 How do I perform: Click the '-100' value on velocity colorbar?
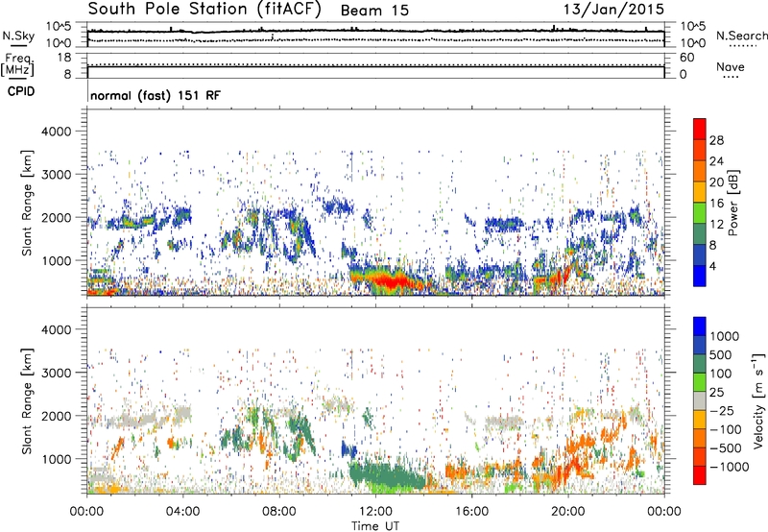pos(726,429)
